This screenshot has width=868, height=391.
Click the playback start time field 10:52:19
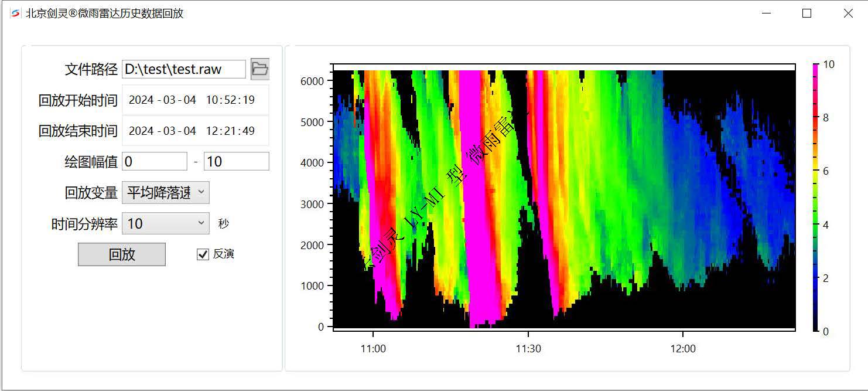tap(195, 100)
